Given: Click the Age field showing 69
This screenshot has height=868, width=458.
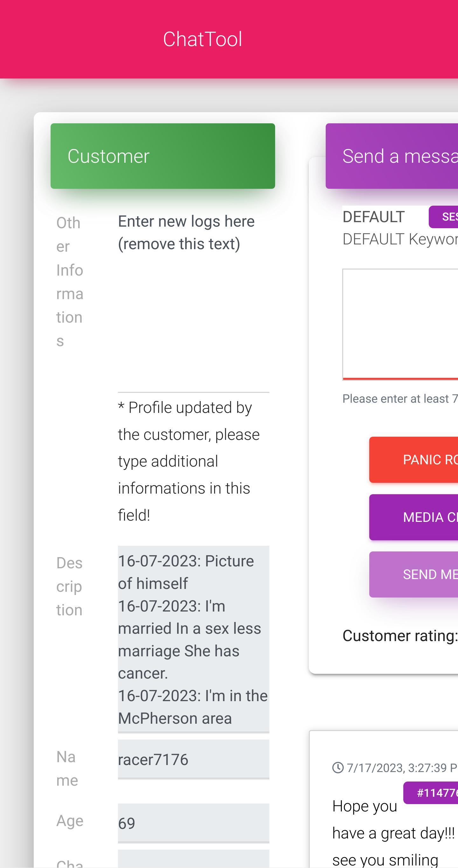Looking at the screenshot, I should pos(193,823).
